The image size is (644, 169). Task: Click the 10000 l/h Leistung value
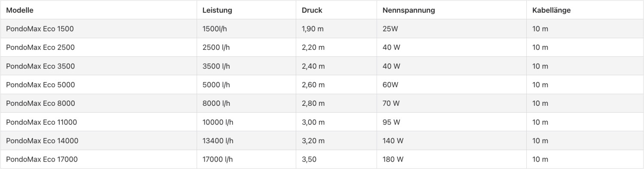[x=218, y=122]
